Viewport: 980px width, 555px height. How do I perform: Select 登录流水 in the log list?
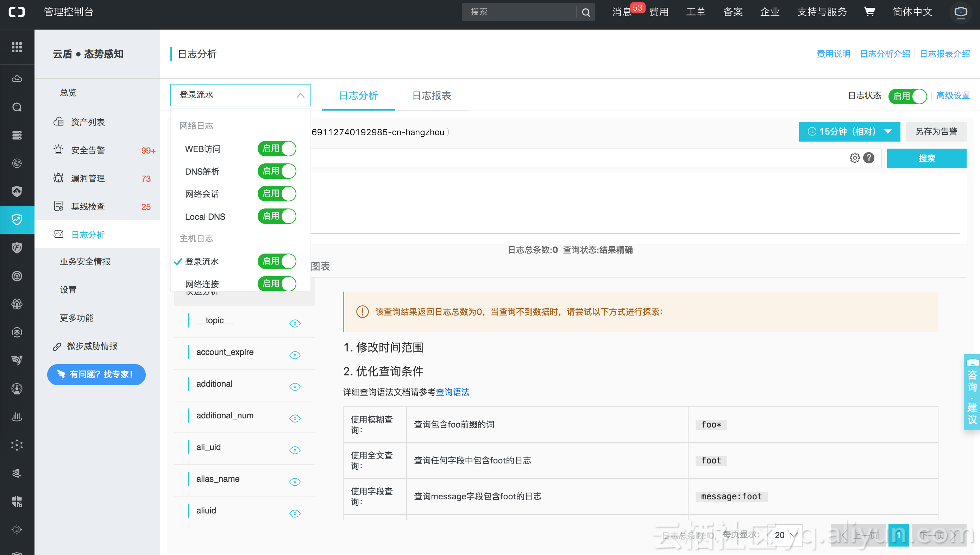coord(202,262)
